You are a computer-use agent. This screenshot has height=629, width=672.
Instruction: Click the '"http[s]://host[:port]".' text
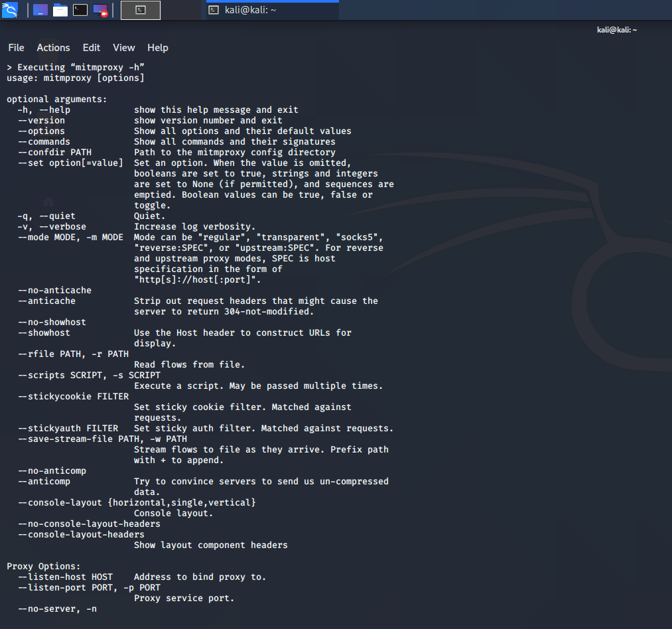pos(197,279)
